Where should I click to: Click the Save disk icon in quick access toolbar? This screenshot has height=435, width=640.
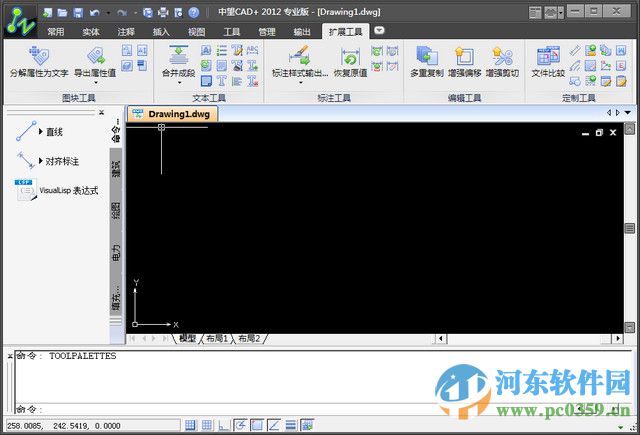(78, 13)
